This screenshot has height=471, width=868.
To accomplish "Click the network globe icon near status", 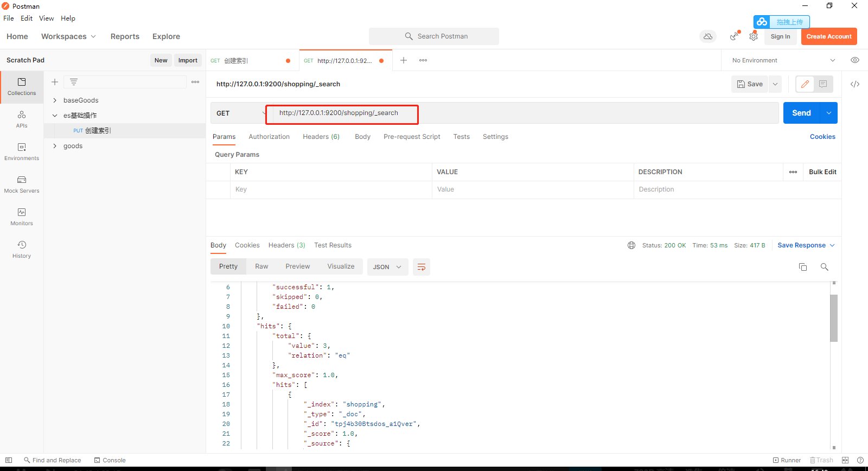I will 631,245.
